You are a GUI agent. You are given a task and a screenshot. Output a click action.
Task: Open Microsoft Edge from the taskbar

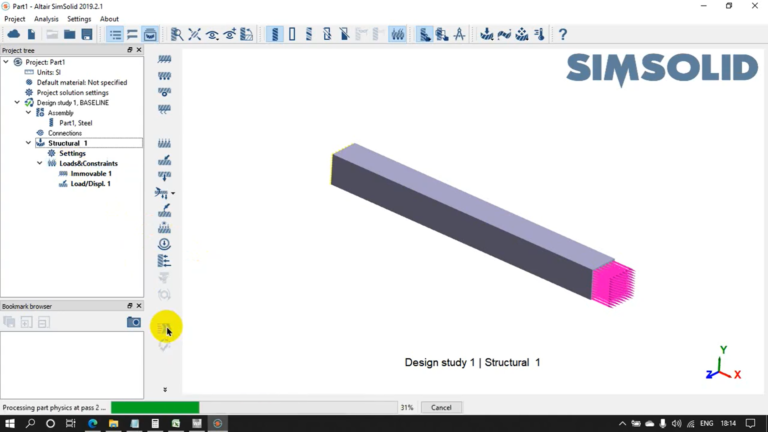(x=93, y=423)
